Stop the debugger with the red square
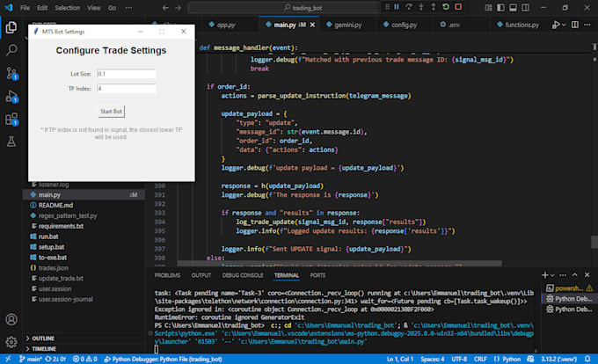598x364 pixels. click(458, 7)
